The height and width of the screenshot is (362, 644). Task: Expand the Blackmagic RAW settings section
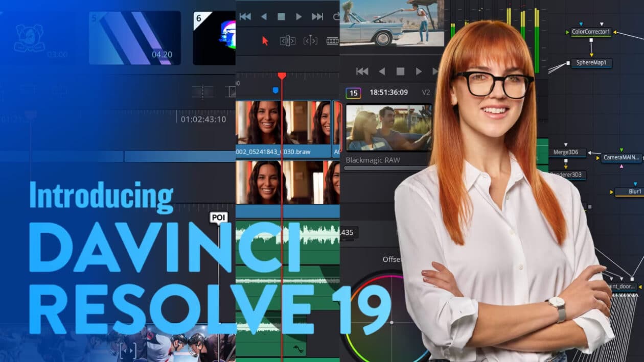pyautogui.click(x=374, y=160)
